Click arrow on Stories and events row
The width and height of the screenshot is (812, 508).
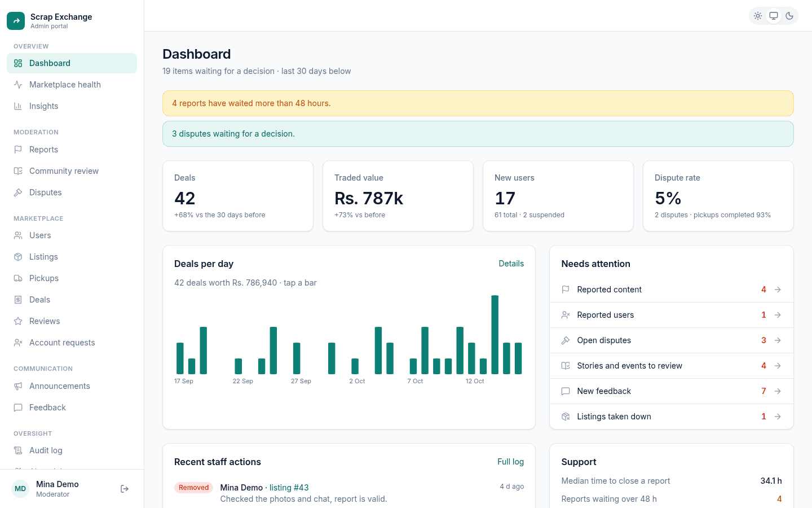click(x=778, y=366)
